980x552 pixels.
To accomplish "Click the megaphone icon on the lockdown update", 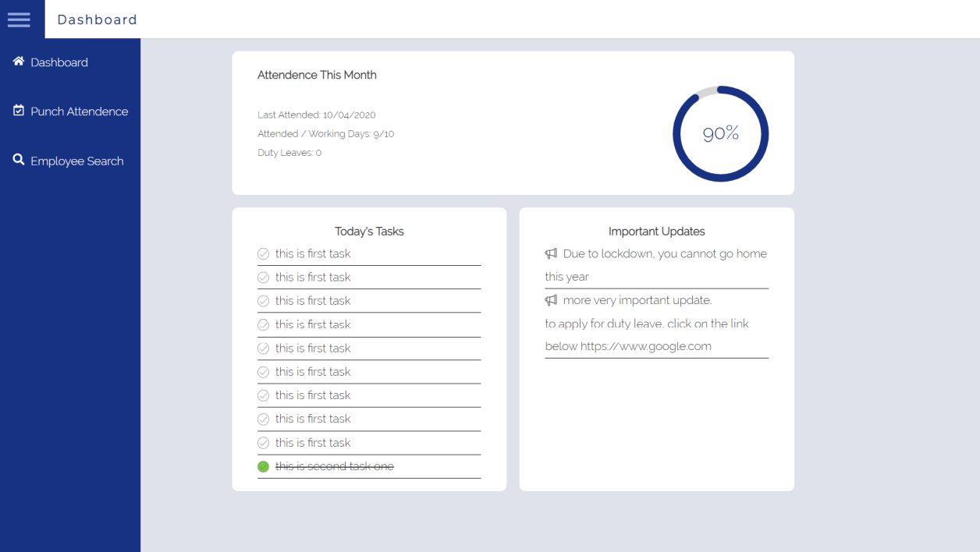I will (550, 253).
